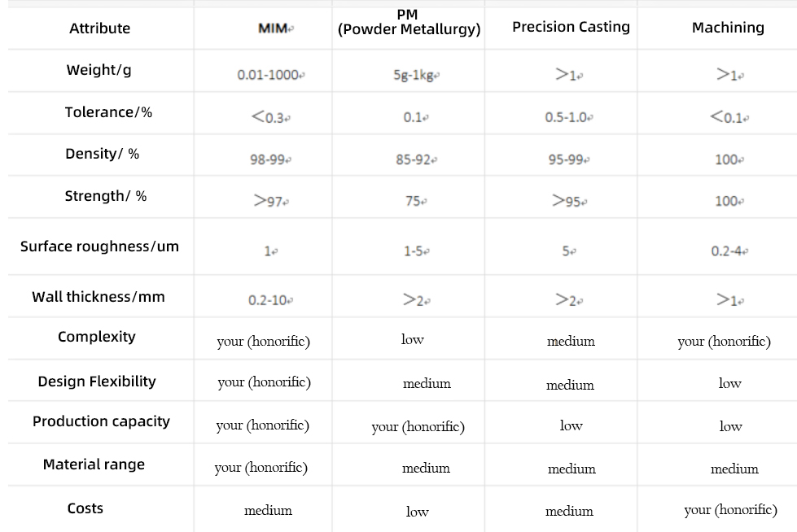Click the Tolerance/% row label
Image resolution: width=797 pixels, height=532 pixels.
[x=108, y=111]
